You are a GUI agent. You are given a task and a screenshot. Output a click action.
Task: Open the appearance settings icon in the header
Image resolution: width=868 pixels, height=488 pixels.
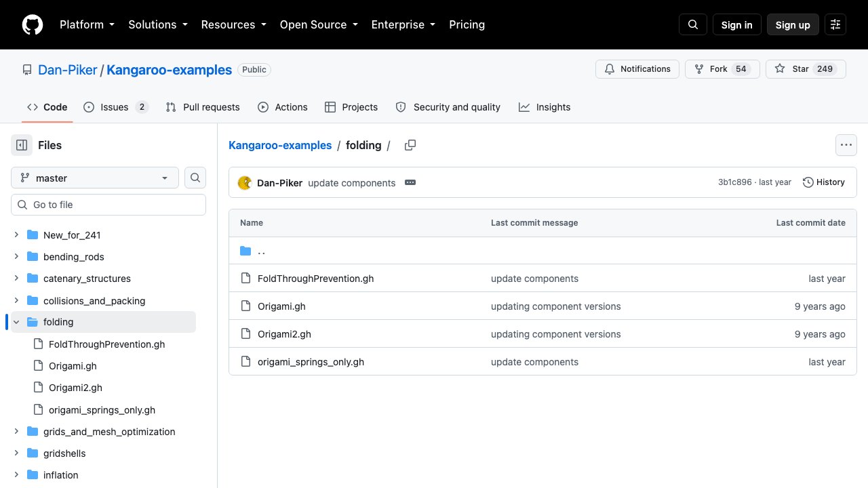835,24
